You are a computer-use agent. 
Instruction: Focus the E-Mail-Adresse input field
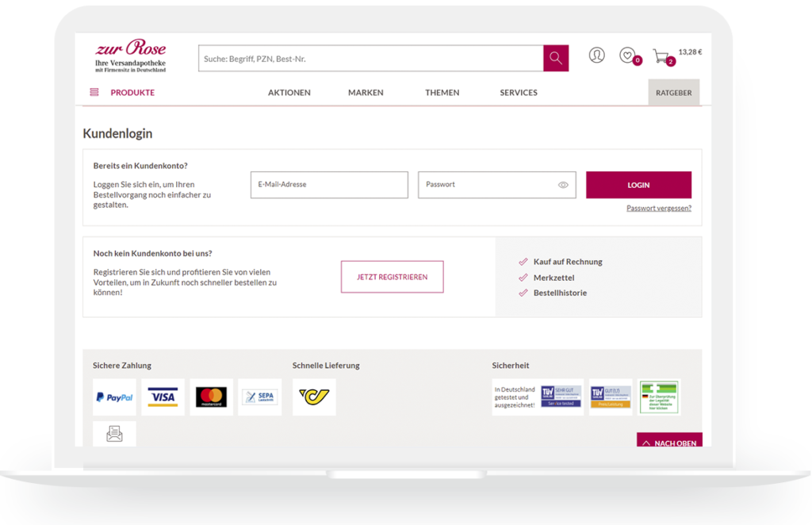click(x=329, y=185)
